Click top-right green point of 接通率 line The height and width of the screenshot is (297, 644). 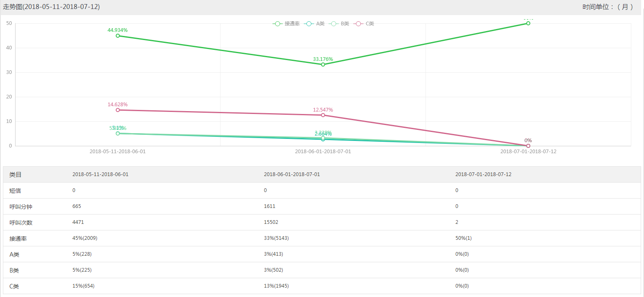(528, 23)
